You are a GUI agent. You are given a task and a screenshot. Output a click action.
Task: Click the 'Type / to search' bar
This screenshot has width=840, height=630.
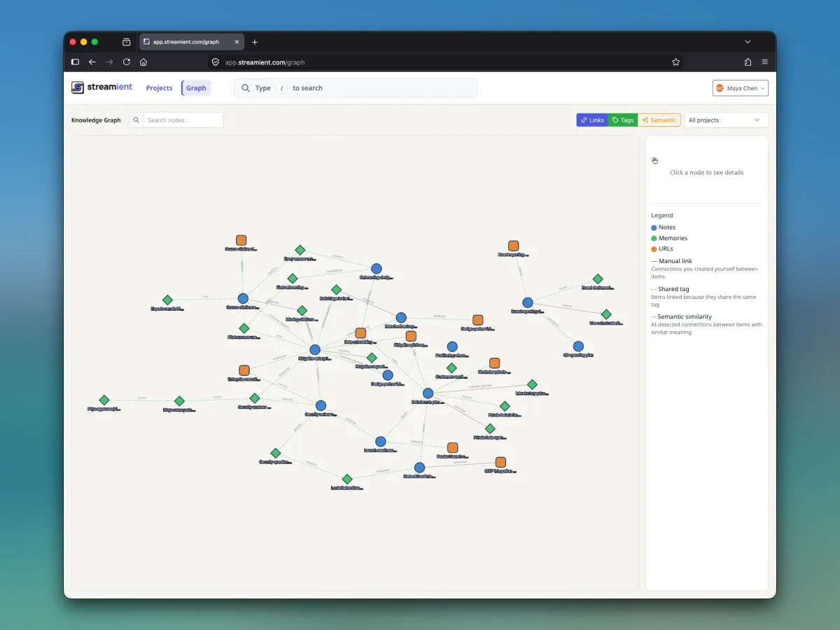click(x=356, y=88)
